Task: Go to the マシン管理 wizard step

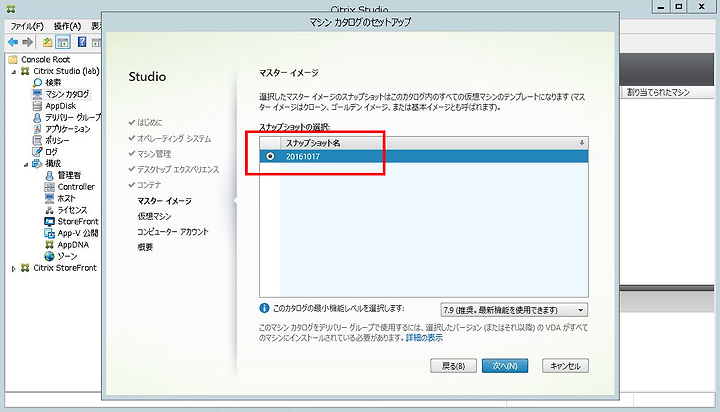Action: coord(154,154)
